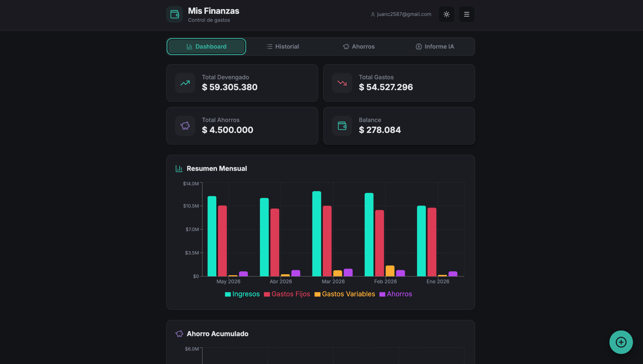Open the Informe IA tab
The image size is (643, 364).
(435, 47)
